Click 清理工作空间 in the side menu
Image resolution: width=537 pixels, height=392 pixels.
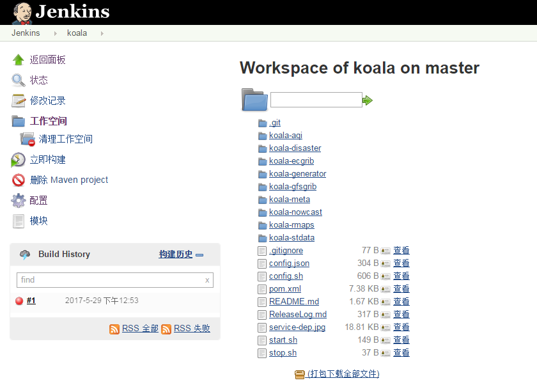tap(65, 139)
